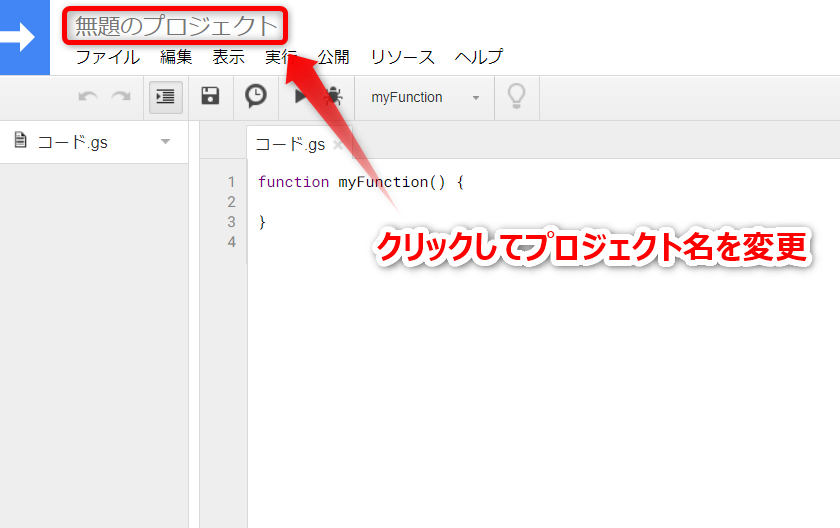Click the function keyword in line 1
This screenshot has height=528, width=840.
[x=293, y=182]
